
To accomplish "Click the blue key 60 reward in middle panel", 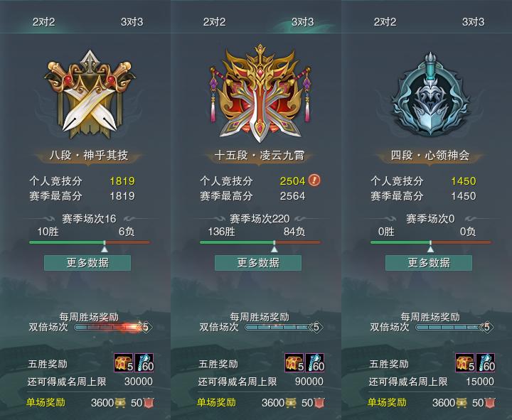I will [314, 362].
